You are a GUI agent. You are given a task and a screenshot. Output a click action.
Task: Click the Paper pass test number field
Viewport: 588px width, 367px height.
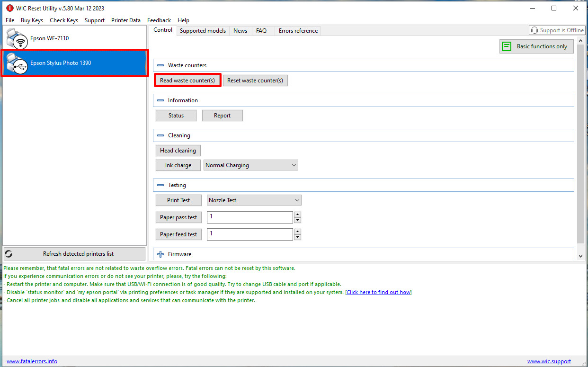point(249,217)
